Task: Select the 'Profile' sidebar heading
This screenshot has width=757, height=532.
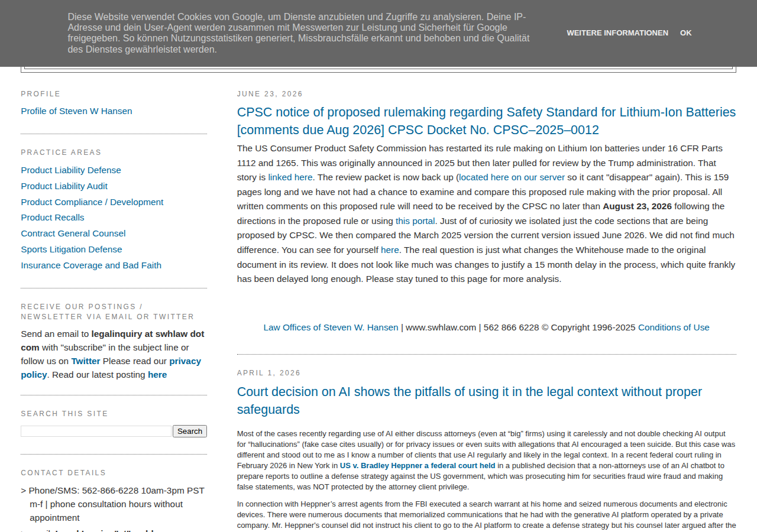Action: (x=41, y=94)
